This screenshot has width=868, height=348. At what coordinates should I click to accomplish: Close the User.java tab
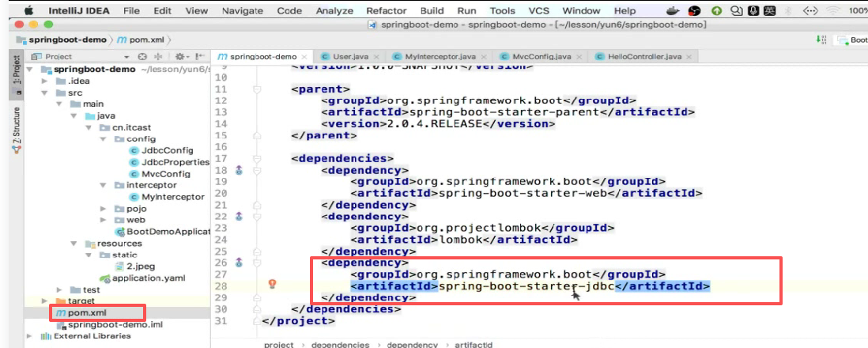coord(377,57)
